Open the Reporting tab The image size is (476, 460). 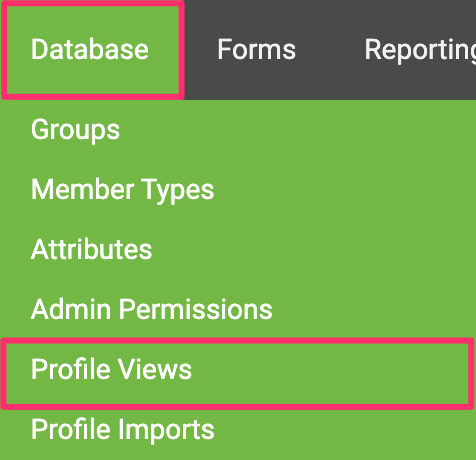coord(420,50)
